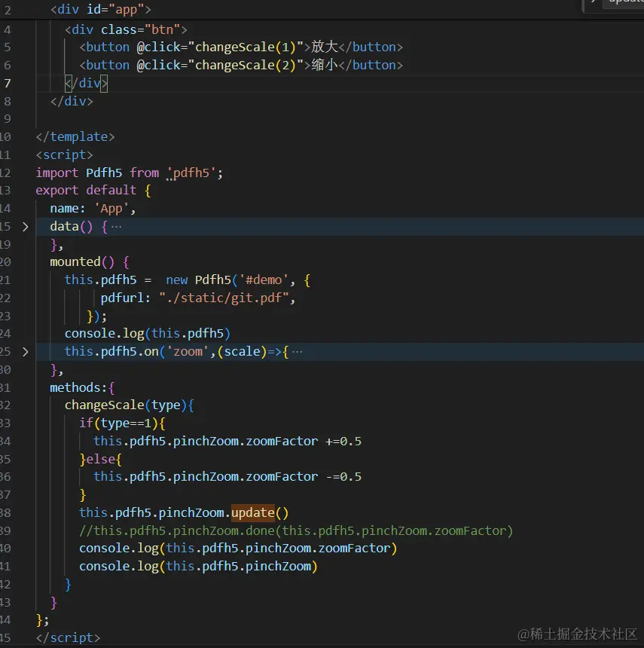Expand the folded data() block chevron

[25, 227]
